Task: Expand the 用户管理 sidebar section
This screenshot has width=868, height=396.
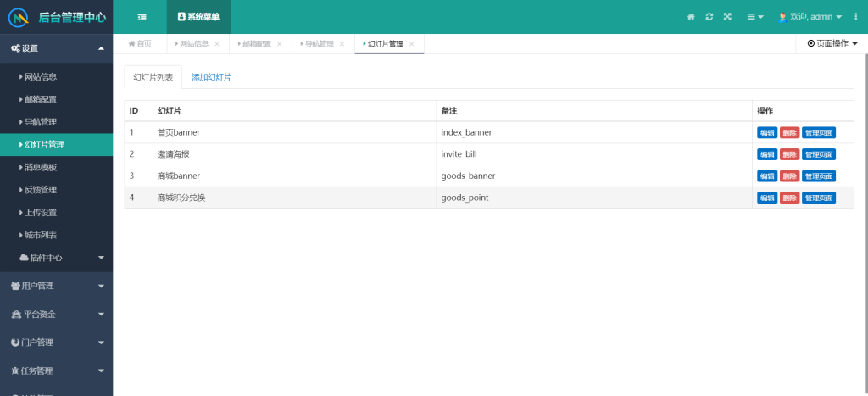Action: 56,286
